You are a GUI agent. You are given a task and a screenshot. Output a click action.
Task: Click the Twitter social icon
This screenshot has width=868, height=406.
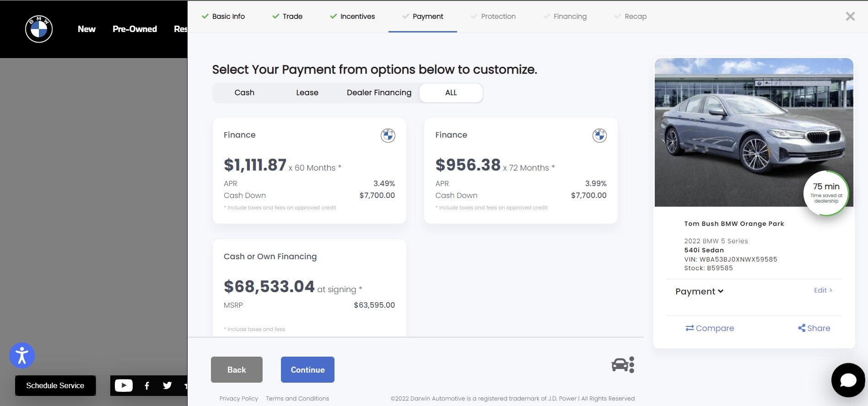point(167,385)
